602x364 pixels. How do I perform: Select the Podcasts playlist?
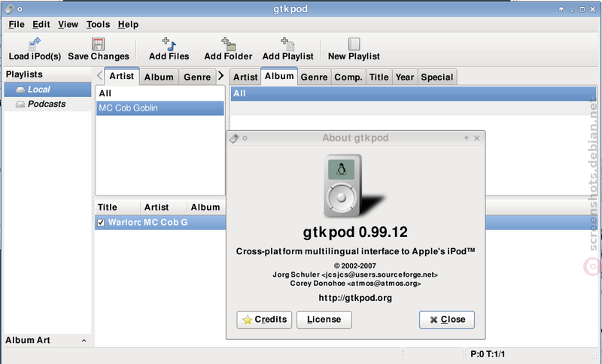pos(47,104)
